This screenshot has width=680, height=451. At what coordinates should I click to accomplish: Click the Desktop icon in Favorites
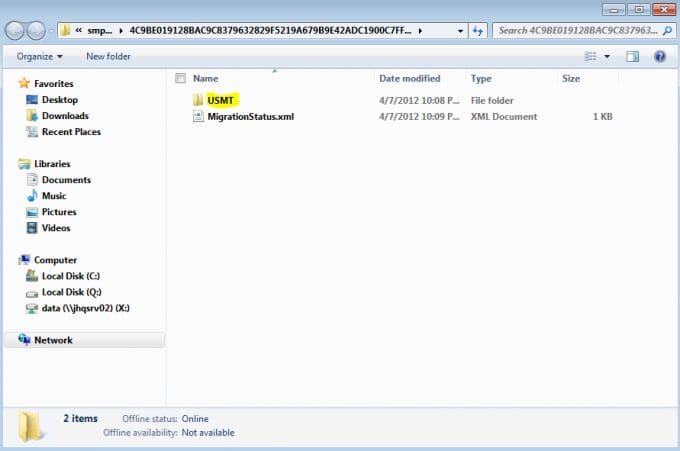pyautogui.click(x=32, y=100)
